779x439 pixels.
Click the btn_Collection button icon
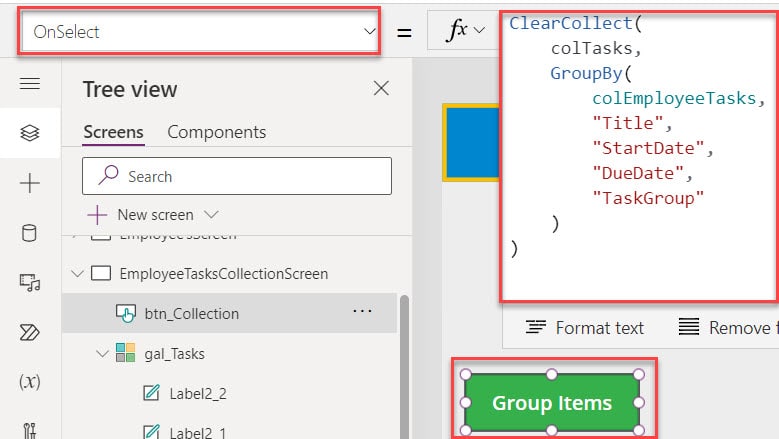[125, 313]
